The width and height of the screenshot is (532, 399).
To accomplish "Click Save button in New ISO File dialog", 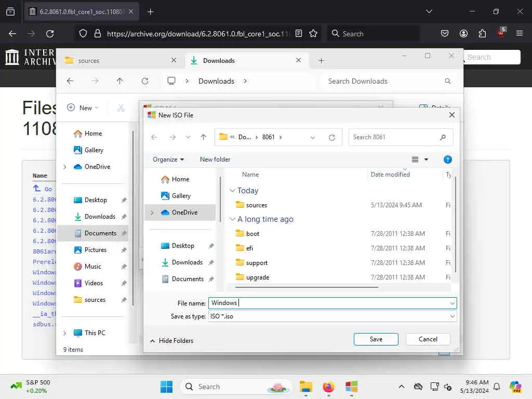I will (376, 339).
